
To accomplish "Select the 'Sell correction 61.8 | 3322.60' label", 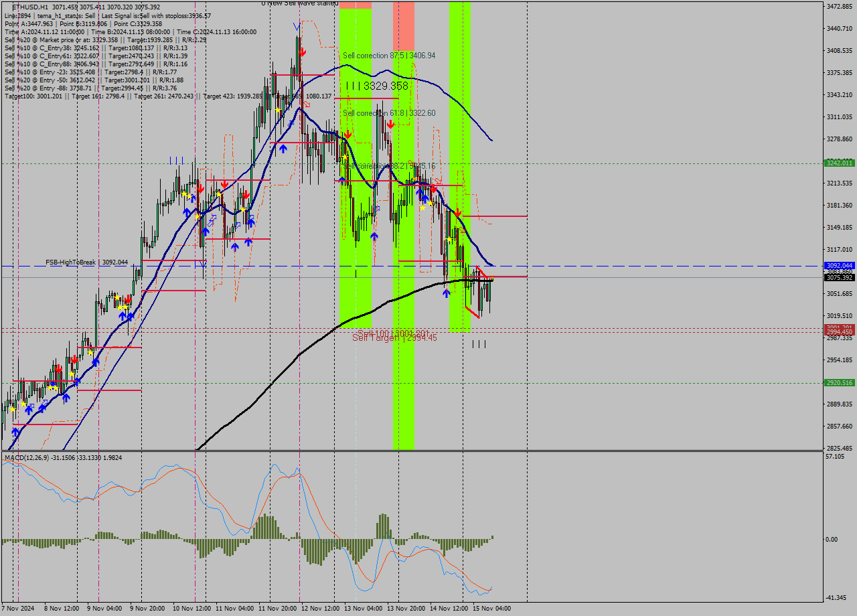I will [x=389, y=113].
